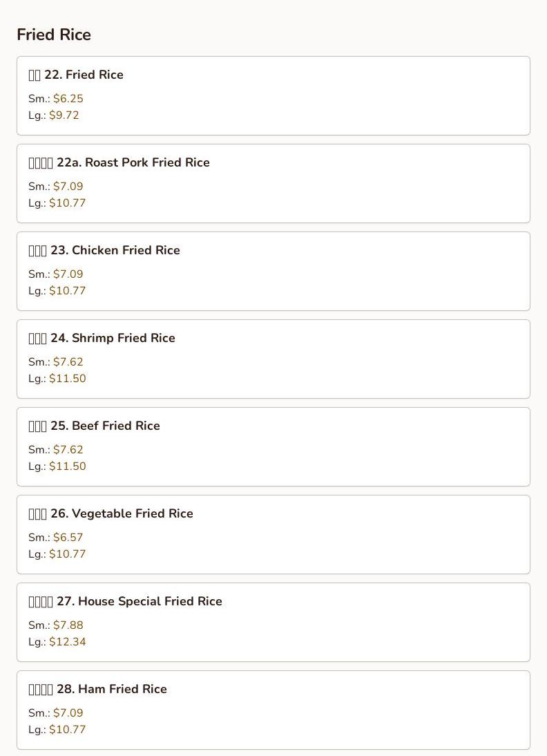Pick the $9.72 large plain Fried Rice price

[64, 115]
